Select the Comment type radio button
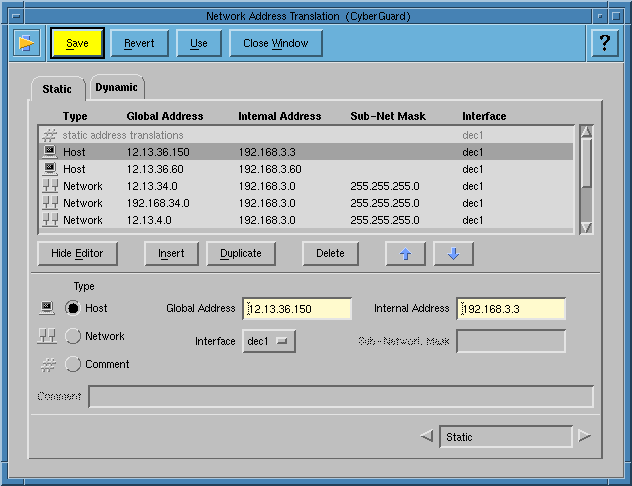632x486 pixels. 73,364
